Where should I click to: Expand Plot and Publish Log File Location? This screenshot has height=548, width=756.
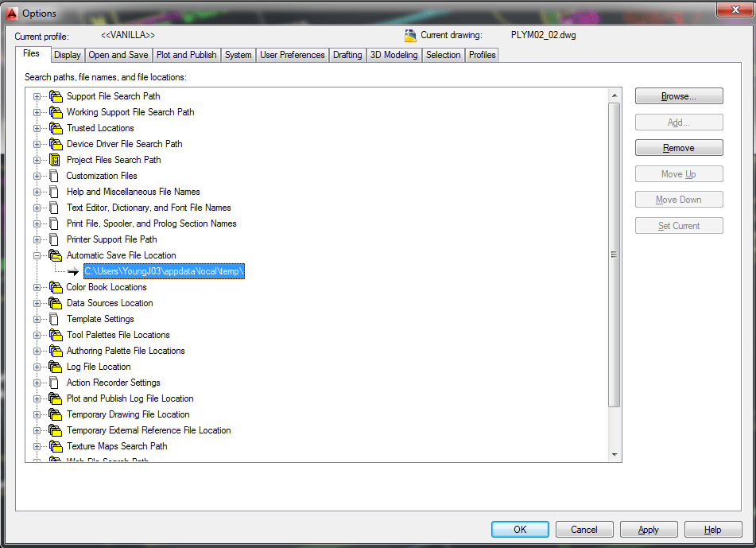pyautogui.click(x=36, y=398)
